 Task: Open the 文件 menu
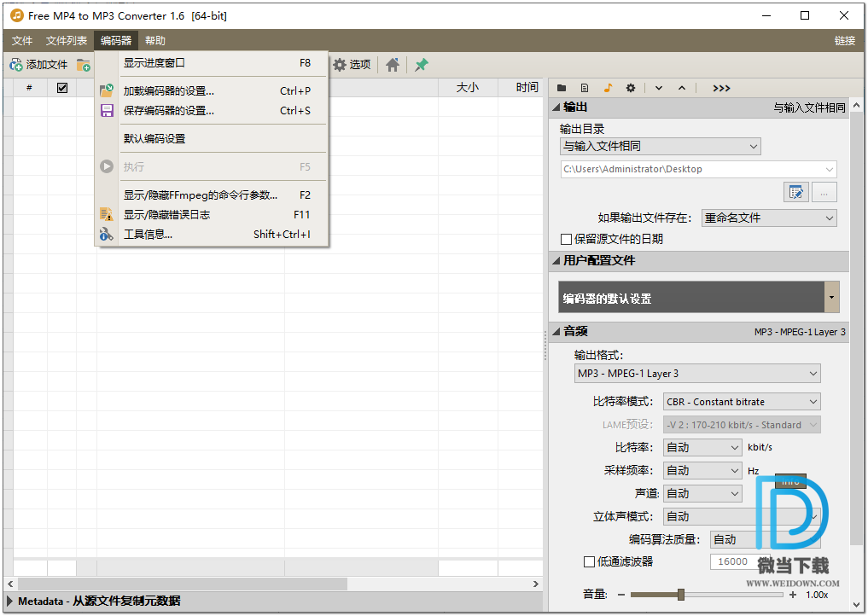(22, 40)
